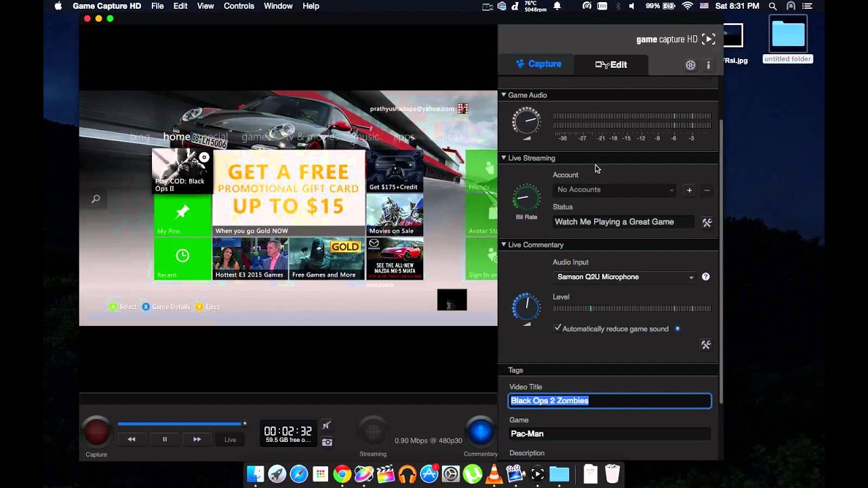
Task: Collapse the Live Commentary section
Action: coord(503,245)
